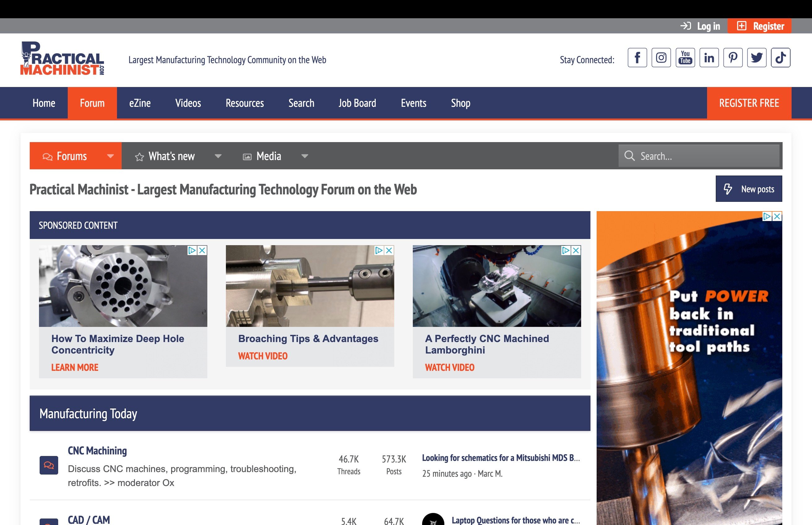
Task: Click into the Search... input field
Action: (699, 156)
